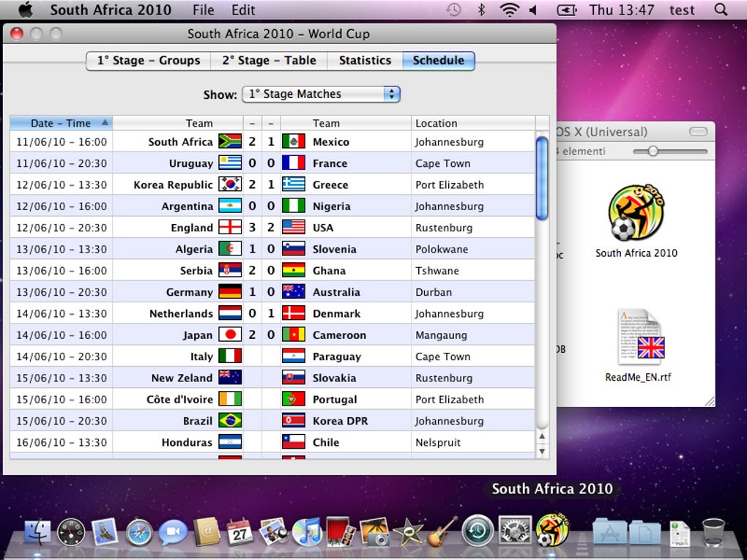
Task: Open Spotlight search in the menu bar
Action: tap(721, 10)
